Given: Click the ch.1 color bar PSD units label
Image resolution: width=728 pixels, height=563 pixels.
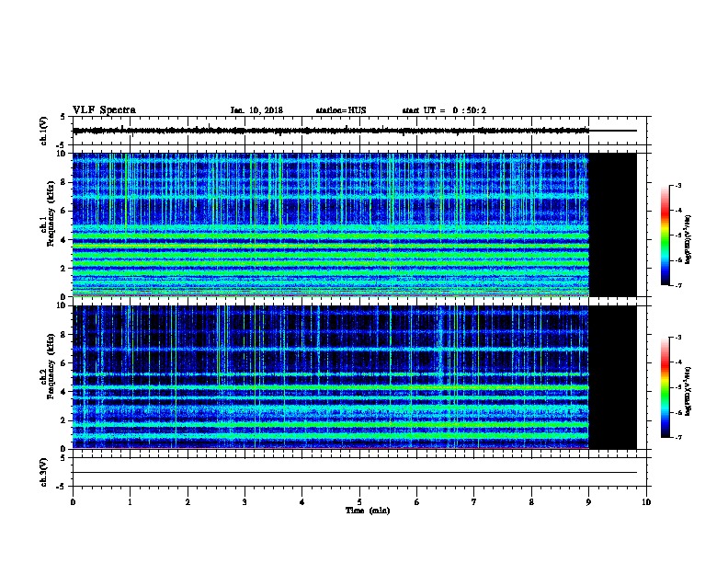Looking at the screenshot, I should [x=688, y=239].
